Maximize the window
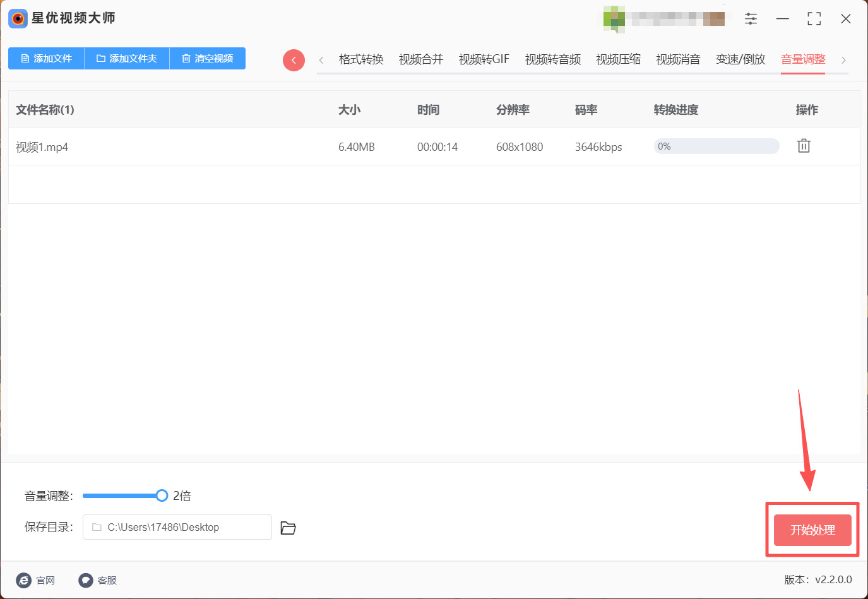Image resolution: width=868 pixels, height=599 pixels. click(x=814, y=19)
